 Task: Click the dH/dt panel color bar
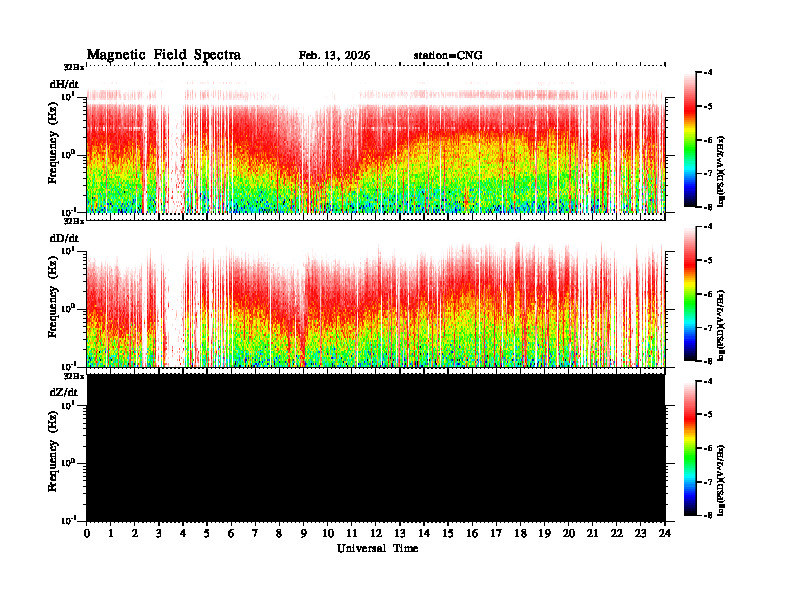pyautogui.click(x=690, y=140)
